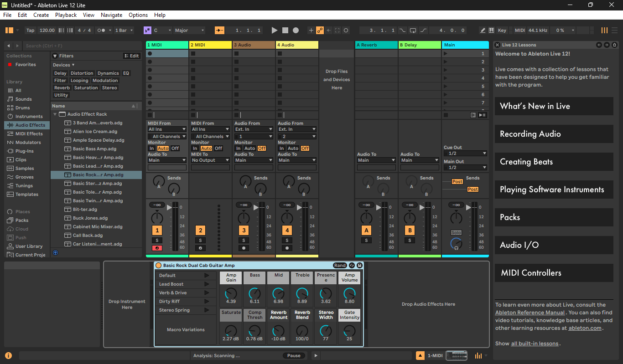Open the scale Major dropdown
Screen dimensions: 623x364
click(x=190, y=31)
